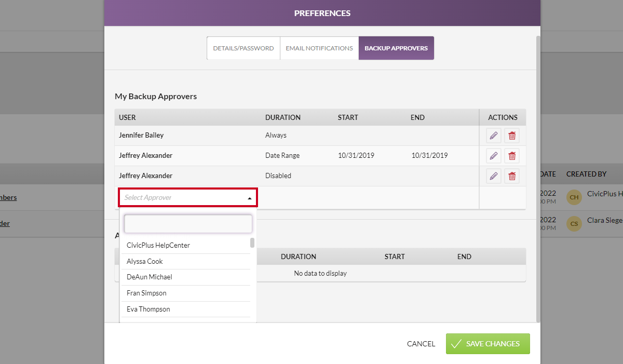Click the ACTIONS column header
Viewport: 623px width, 364px height.
[x=503, y=117]
